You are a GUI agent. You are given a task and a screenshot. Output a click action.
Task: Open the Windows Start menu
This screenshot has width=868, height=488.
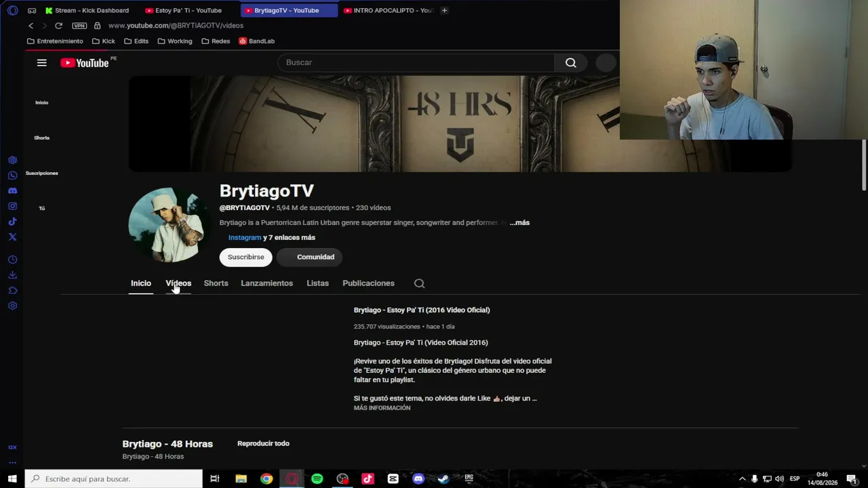click(x=12, y=479)
